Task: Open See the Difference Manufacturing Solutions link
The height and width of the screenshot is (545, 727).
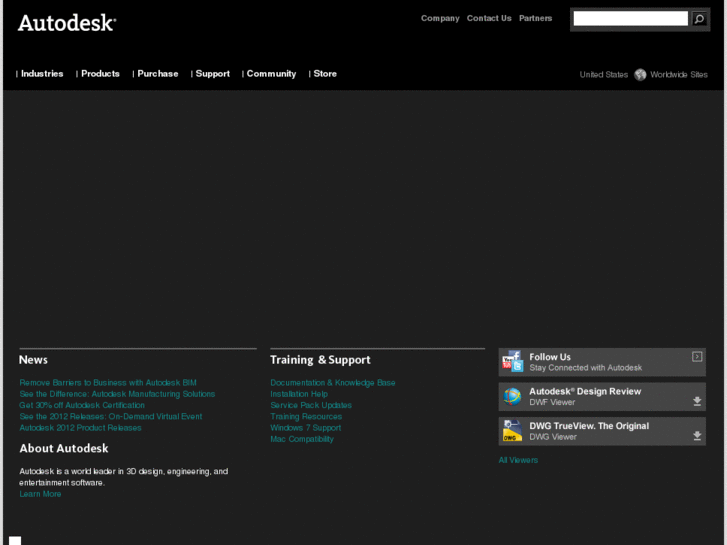Action: click(117, 394)
